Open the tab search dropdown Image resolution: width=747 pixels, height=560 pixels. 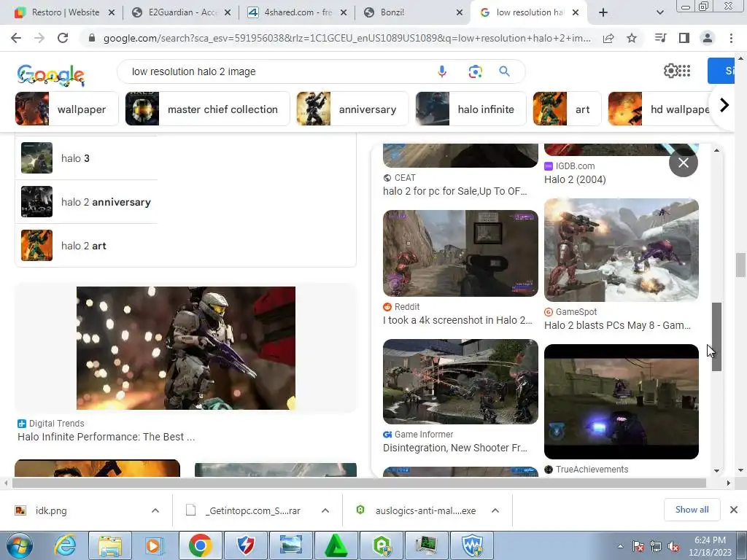659,12
